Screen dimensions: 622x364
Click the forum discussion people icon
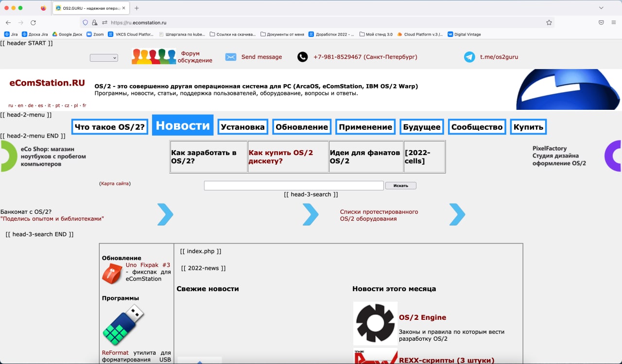[x=154, y=57]
